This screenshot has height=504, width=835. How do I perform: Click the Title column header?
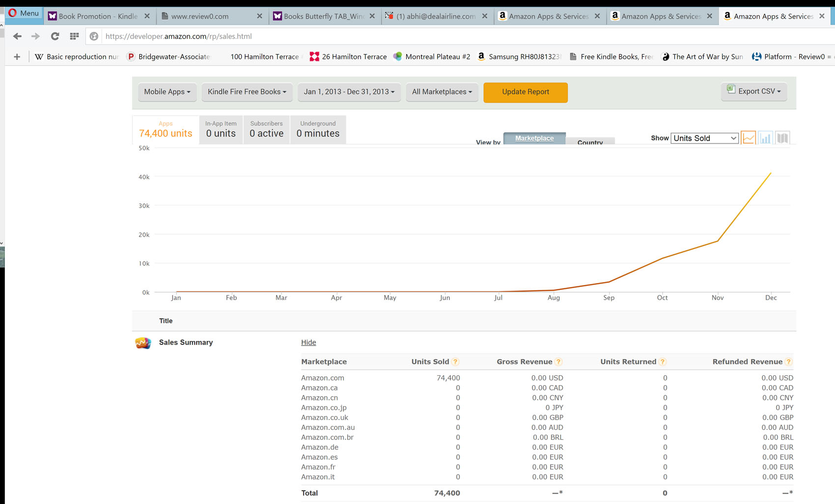pyautogui.click(x=166, y=321)
